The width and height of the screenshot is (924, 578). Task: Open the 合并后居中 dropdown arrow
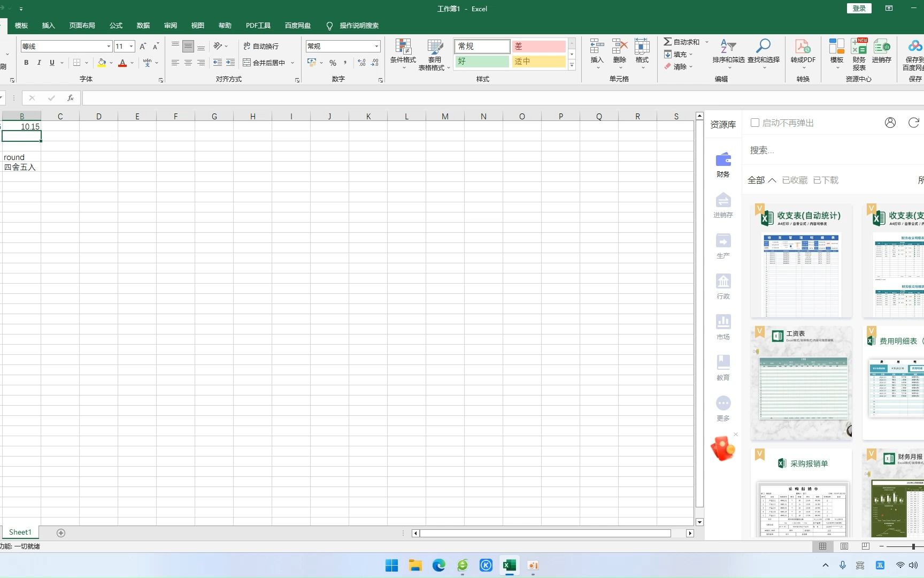tap(292, 63)
